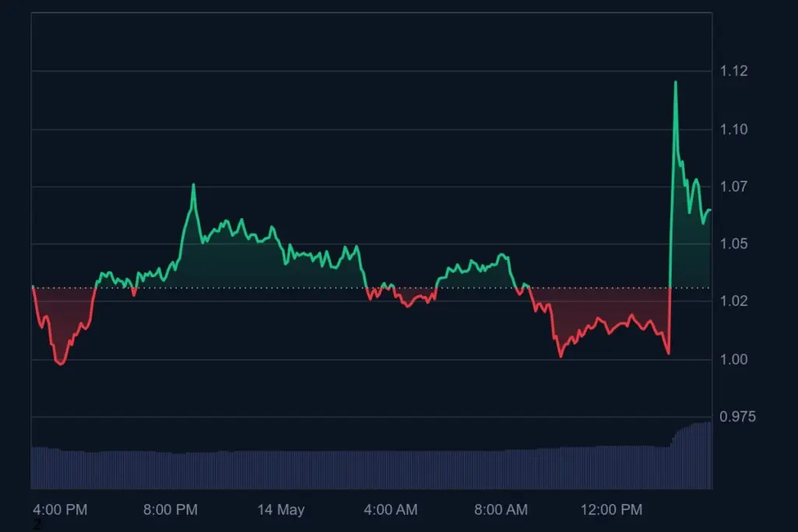
Task: Click the 0.975 price axis label
Action: 736,417
